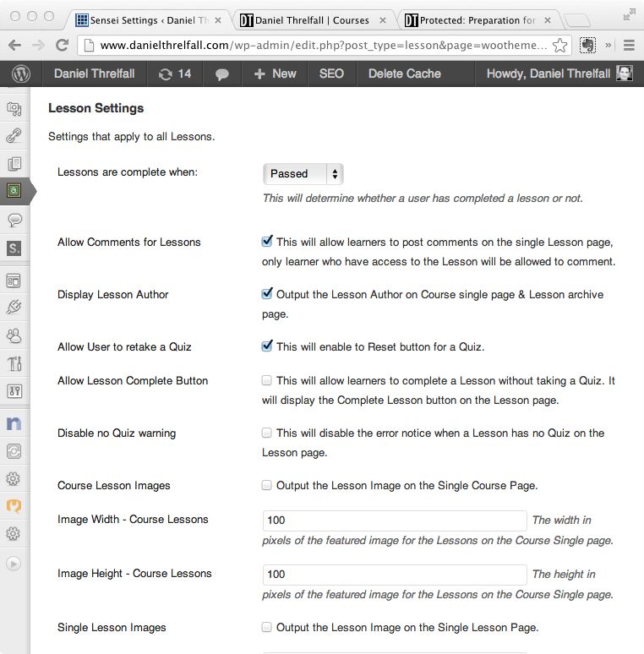
Task: Open the Lessons are complete when dropdown
Action: coord(303,173)
